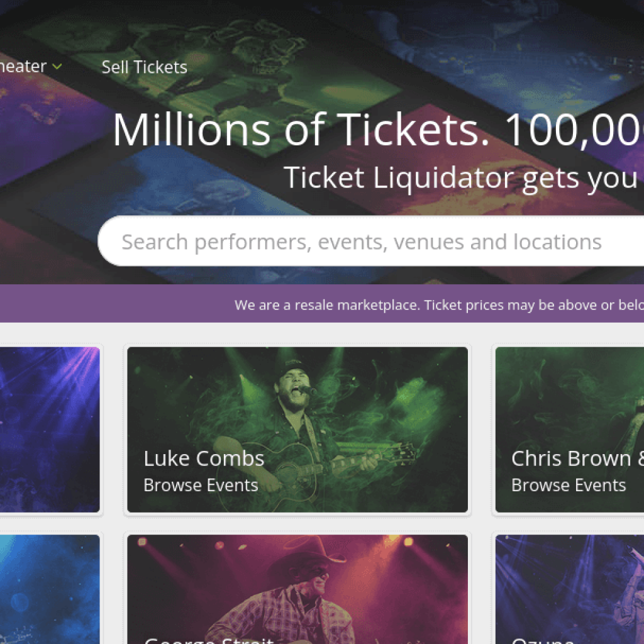Click the George Strait performer name

208,640
